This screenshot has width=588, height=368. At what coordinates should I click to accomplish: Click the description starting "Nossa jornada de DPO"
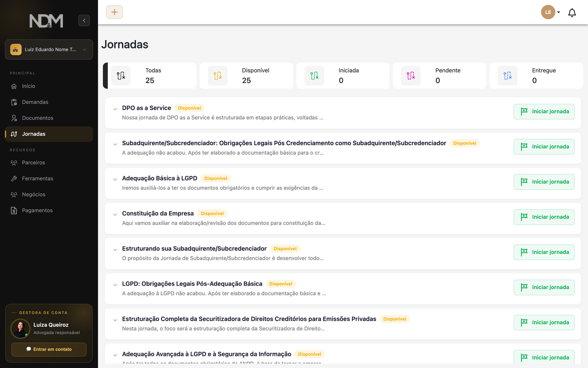223,118
